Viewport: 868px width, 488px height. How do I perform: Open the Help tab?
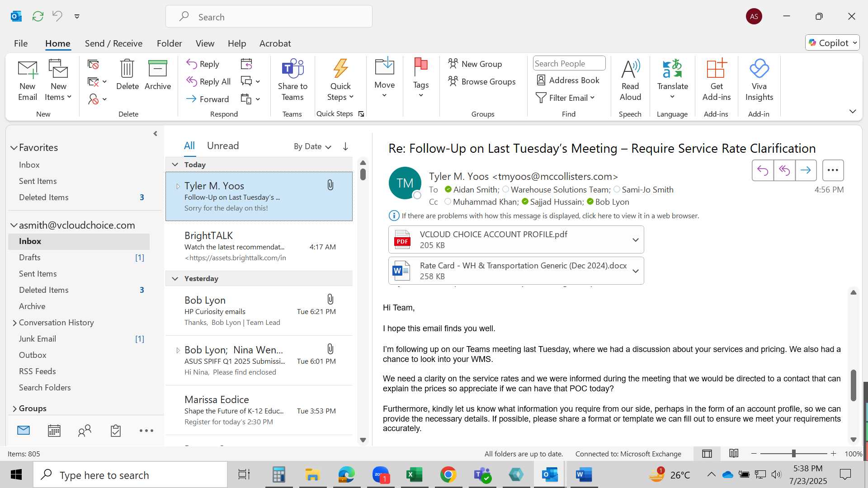click(x=237, y=43)
